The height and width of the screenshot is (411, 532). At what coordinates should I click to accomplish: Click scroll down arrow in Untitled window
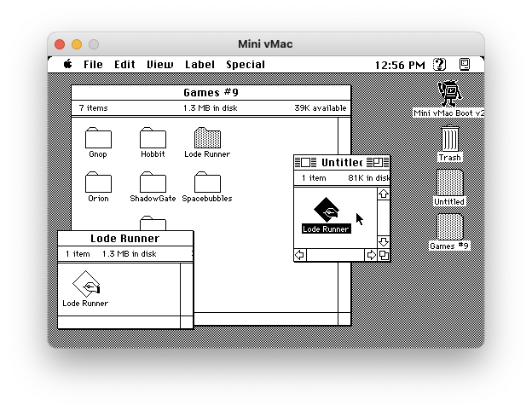pos(384,242)
